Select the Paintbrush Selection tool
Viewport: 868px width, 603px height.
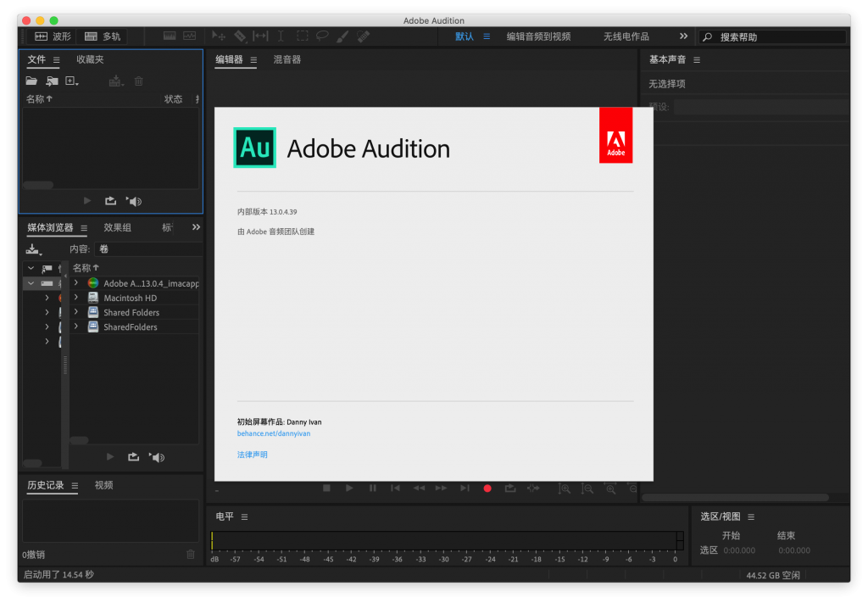pyautogui.click(x=342, y=36)
